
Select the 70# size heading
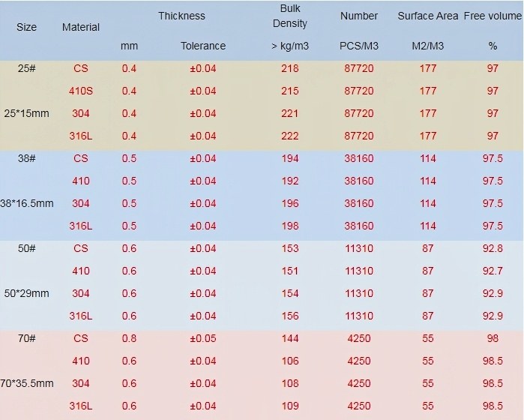(27, 338)
